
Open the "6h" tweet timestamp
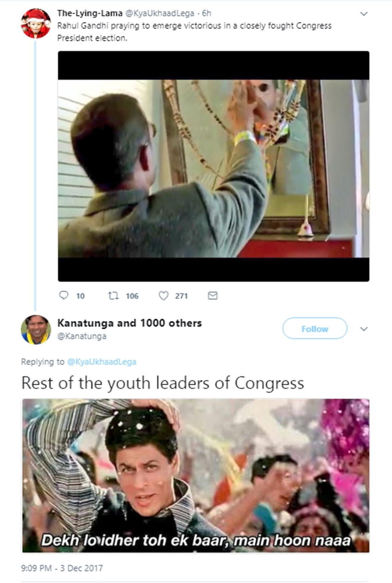pos(207,13)
